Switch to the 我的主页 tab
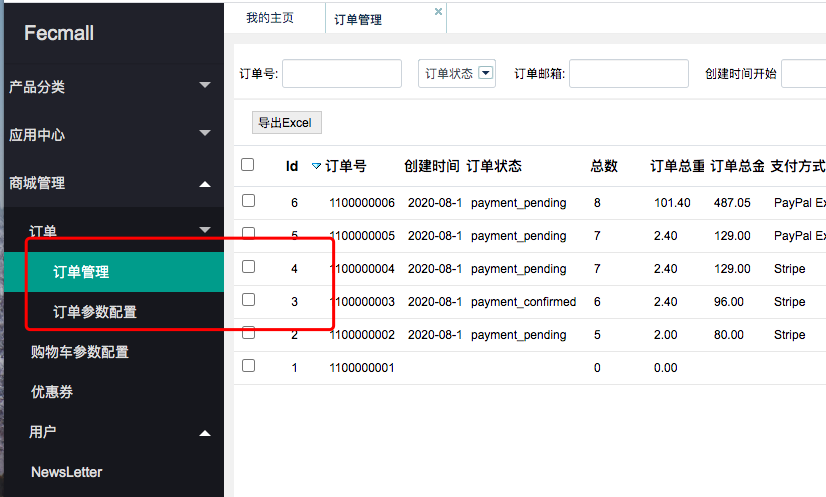This screenshot has width=826, height=497. [x=270, y=18]
